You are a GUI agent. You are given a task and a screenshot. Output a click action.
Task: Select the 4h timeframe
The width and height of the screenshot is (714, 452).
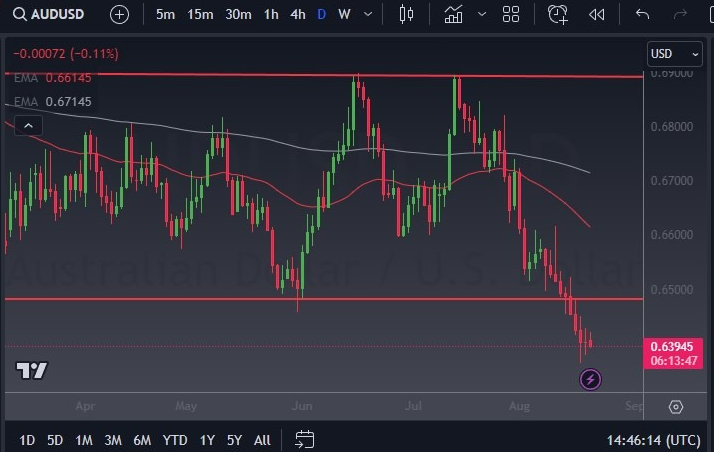pyautogui.click(x=298, y=15)
